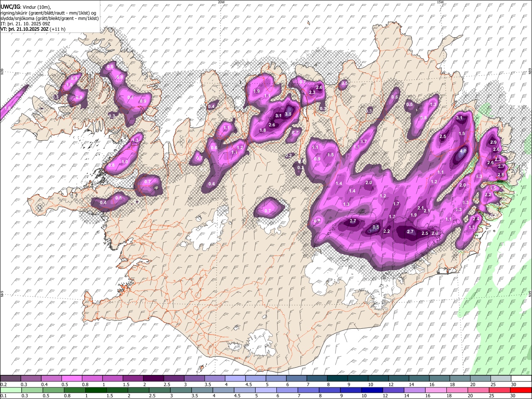Select the '64N' latitude label on right edge

(530, 294)
